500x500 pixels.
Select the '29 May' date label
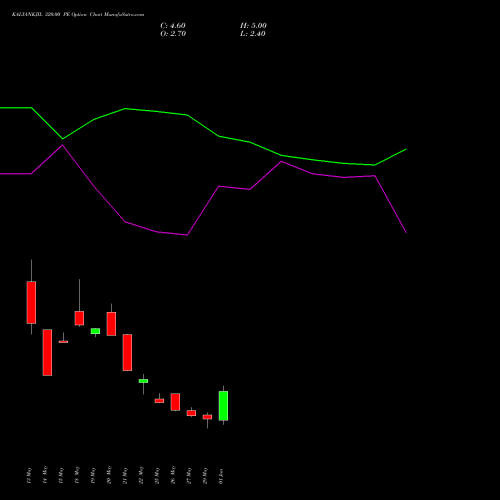(205, 476)
